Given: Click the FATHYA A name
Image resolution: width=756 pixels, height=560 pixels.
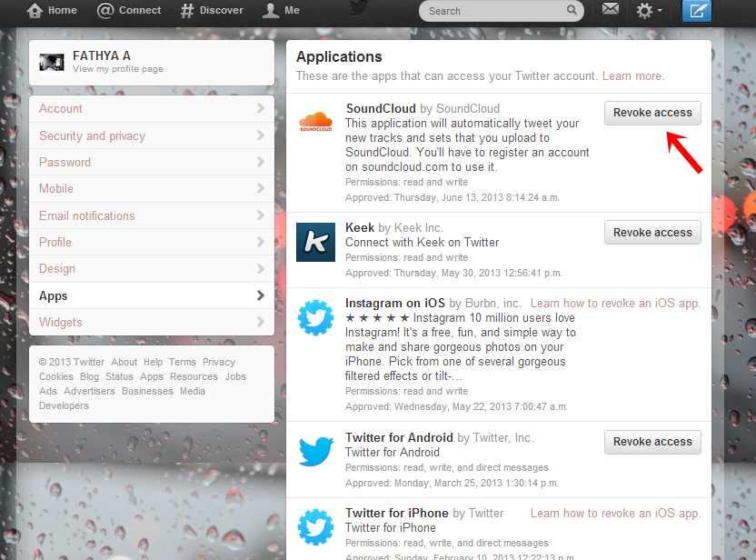Looking at the screenshot, I should 102,56.
